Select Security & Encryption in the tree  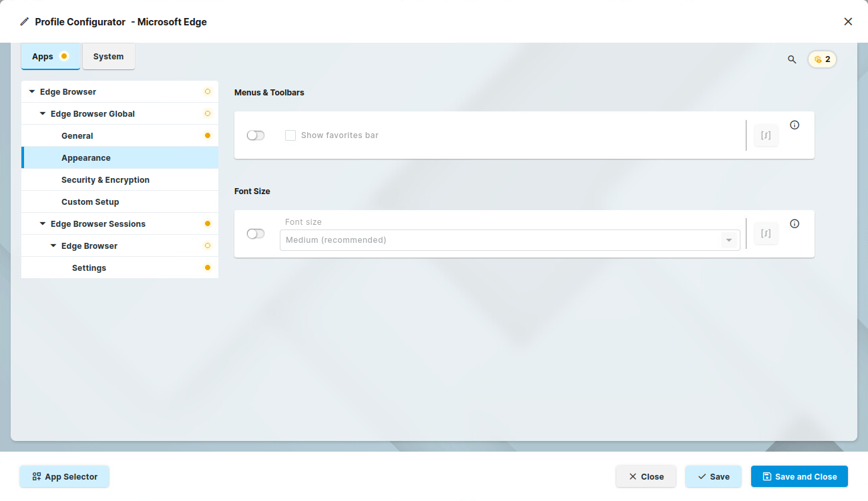[105, 179]
